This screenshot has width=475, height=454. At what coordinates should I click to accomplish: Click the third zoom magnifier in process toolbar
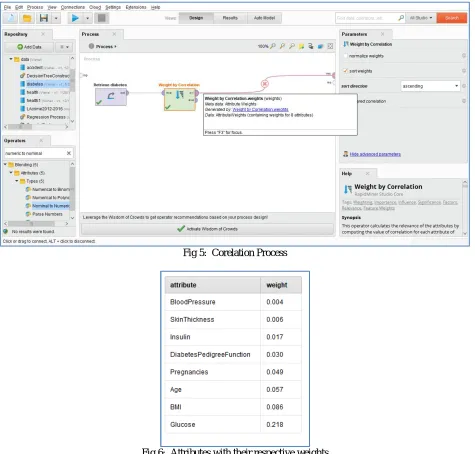(292, 46)
